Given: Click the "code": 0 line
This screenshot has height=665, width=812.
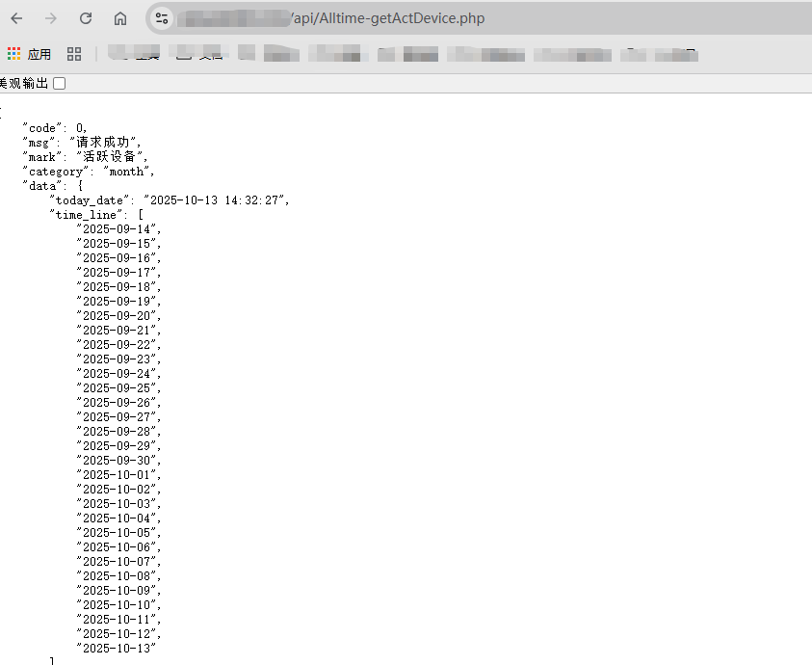Looking at the screenshot, I should pyautogui.click(x=54, y=128).
